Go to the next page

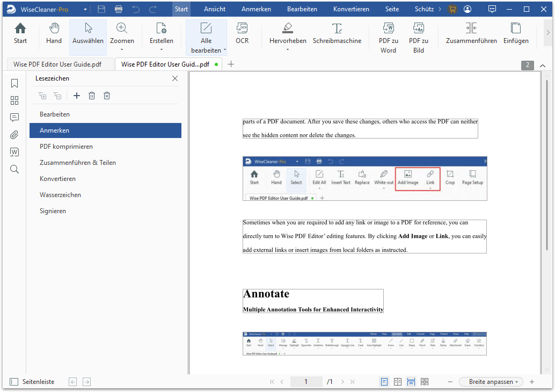[x=342, y=382]
